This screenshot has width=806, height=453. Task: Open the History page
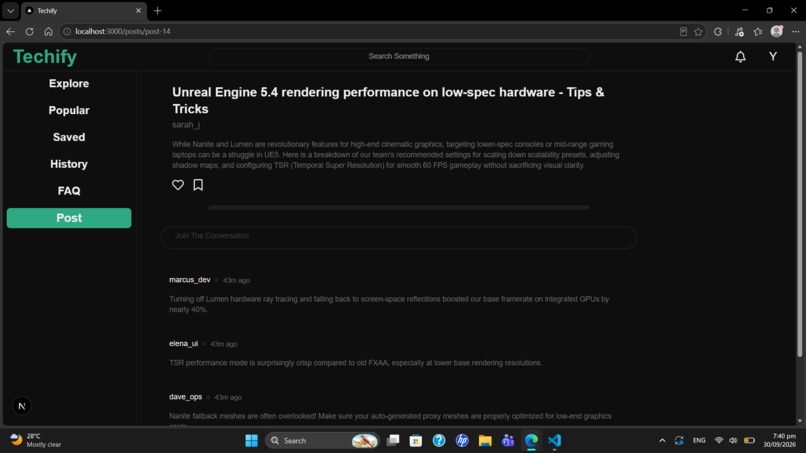[69, 164]
